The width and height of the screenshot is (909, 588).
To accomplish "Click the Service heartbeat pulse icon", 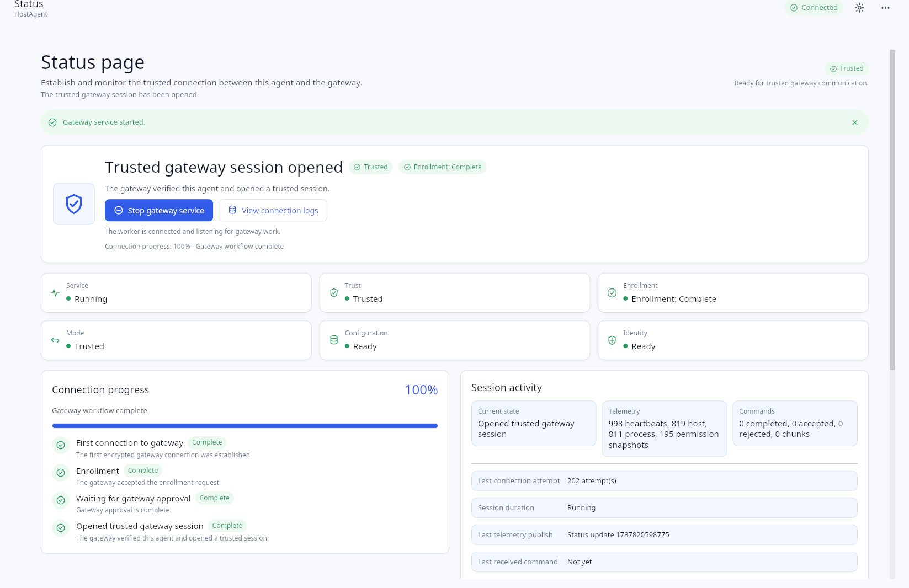I will pyautogui.click(x=55, y=293).
